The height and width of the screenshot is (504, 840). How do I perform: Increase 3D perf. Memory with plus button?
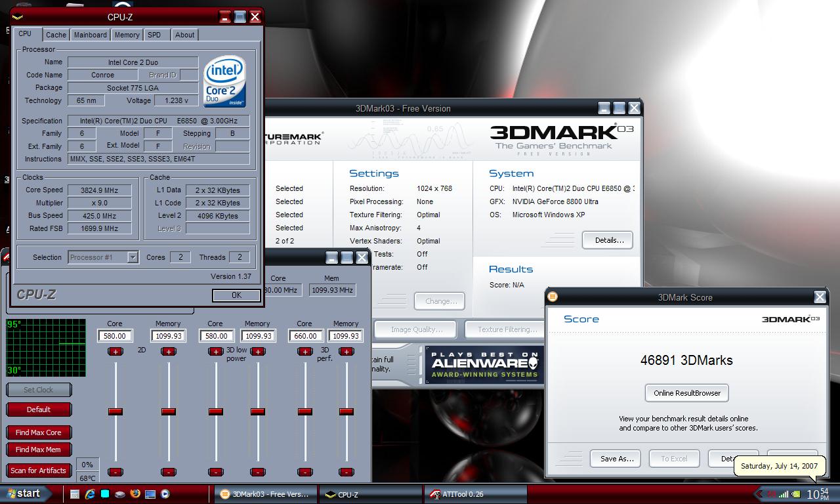click(x=346, y=352)
